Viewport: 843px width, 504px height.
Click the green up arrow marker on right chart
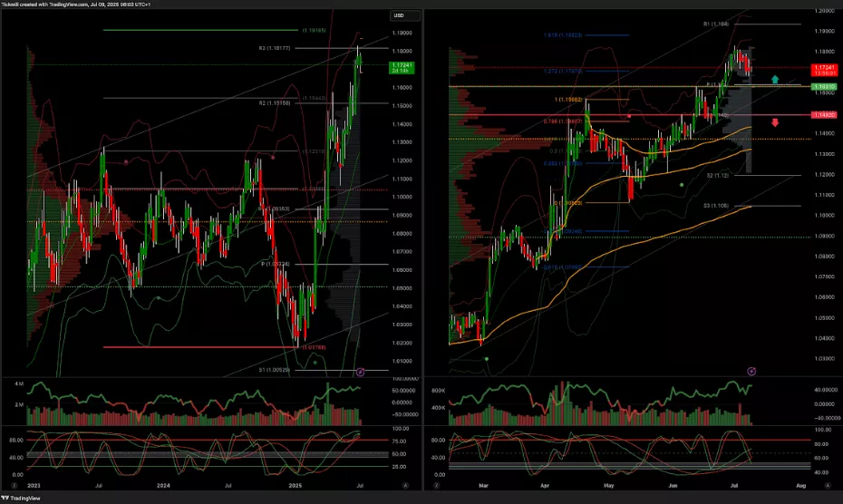click(x=775, y=81)
